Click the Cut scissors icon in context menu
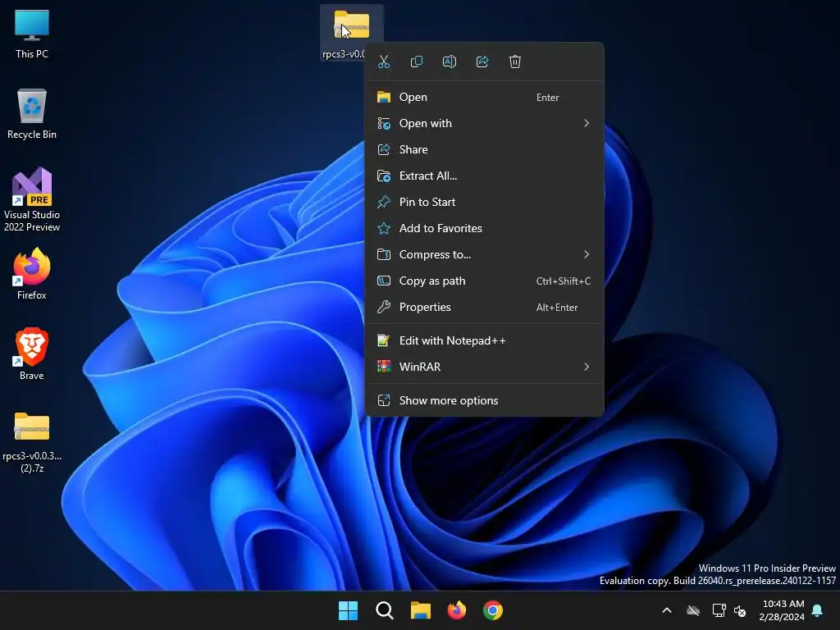This screenshot has width=840, height=630. pos(384,62)
